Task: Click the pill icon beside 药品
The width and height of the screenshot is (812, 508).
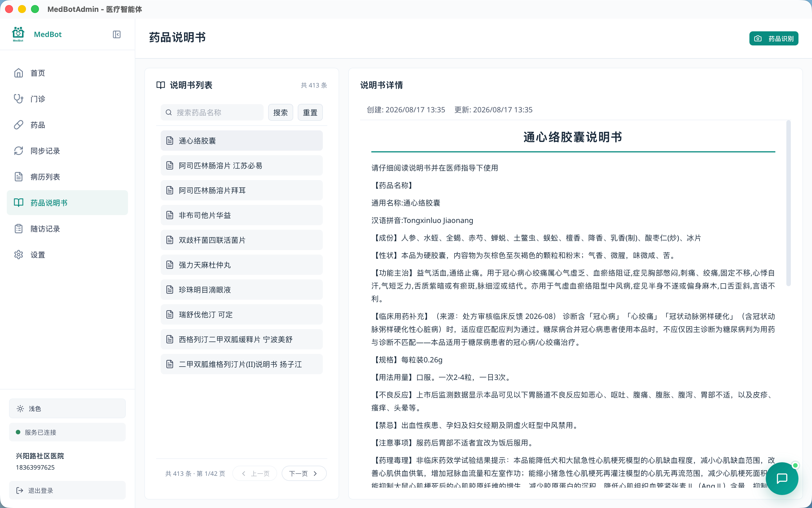Action: (x=18, y=125)
